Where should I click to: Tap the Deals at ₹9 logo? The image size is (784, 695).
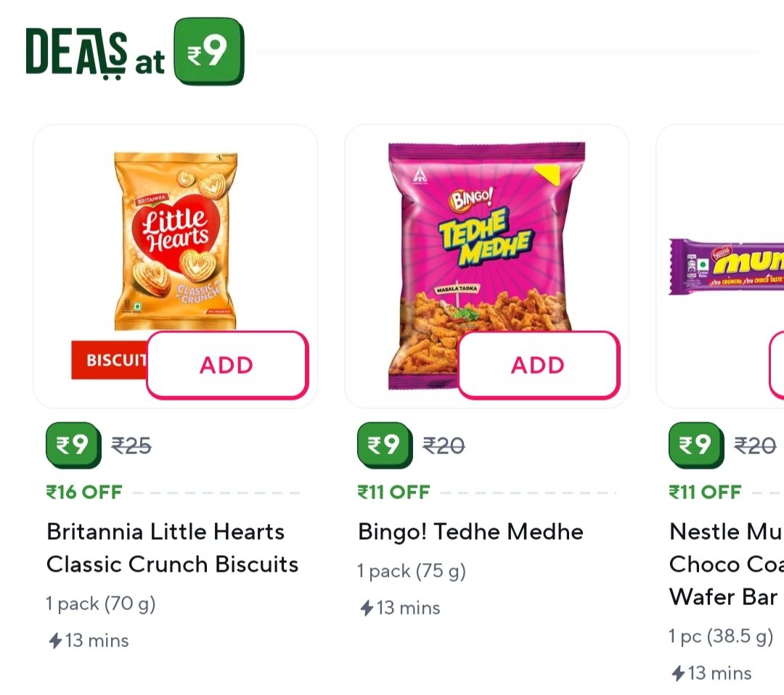pos(94,53)
